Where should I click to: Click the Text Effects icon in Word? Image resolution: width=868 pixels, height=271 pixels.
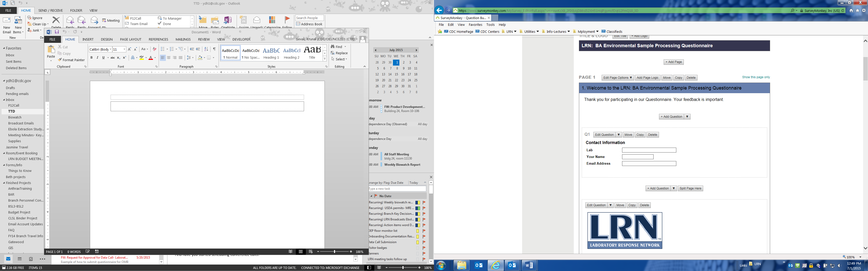(133, 58)
